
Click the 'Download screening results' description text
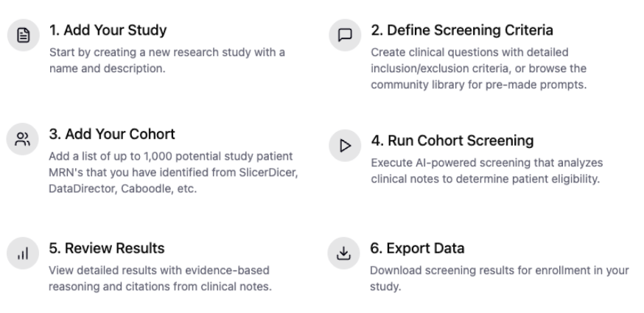500,278
